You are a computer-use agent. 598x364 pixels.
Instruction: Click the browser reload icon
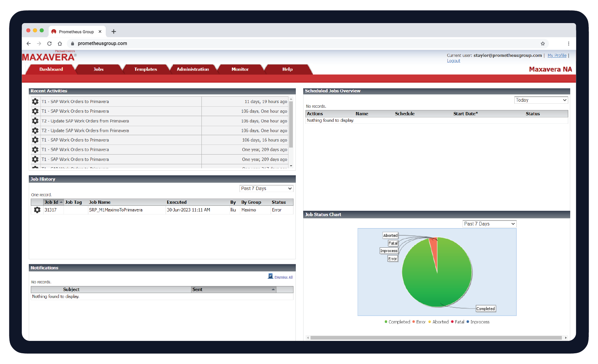pyautogui.click(x=49, y=43)
